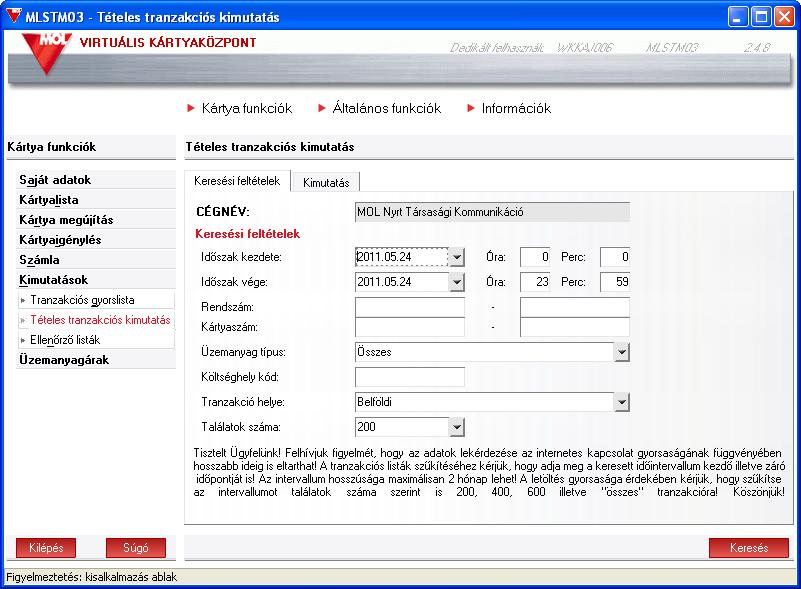Switch to the Keresési feltételek tab
Image resolution: width=801 pixels, height=589 pixels.
(x=237, y=181)
